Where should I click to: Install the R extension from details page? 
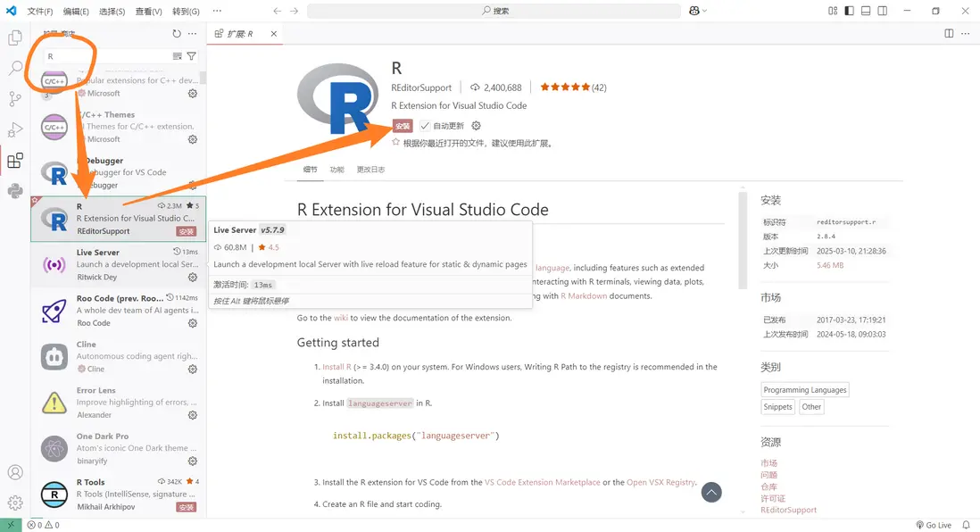pyautogui.click(x=402, y=126)
